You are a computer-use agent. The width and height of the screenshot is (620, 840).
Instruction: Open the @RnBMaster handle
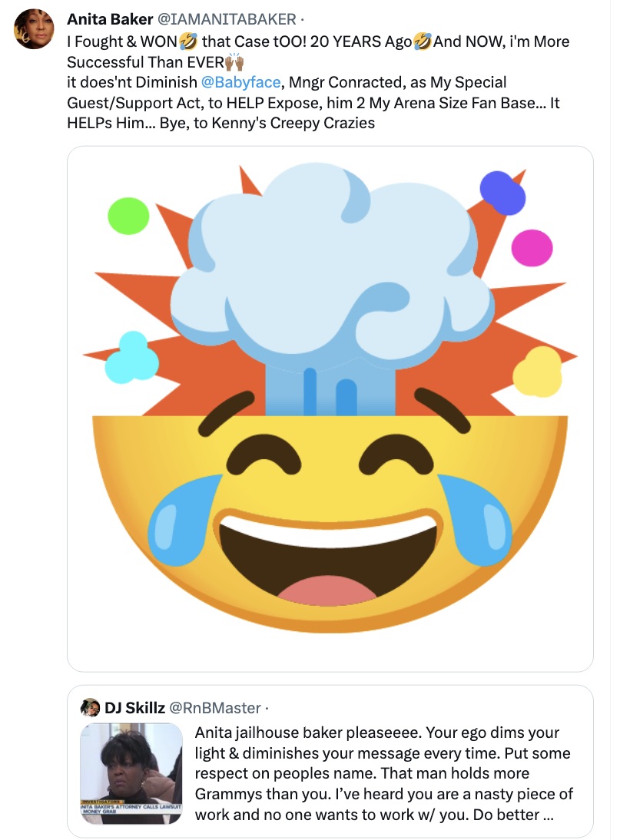tap(214, 708)
